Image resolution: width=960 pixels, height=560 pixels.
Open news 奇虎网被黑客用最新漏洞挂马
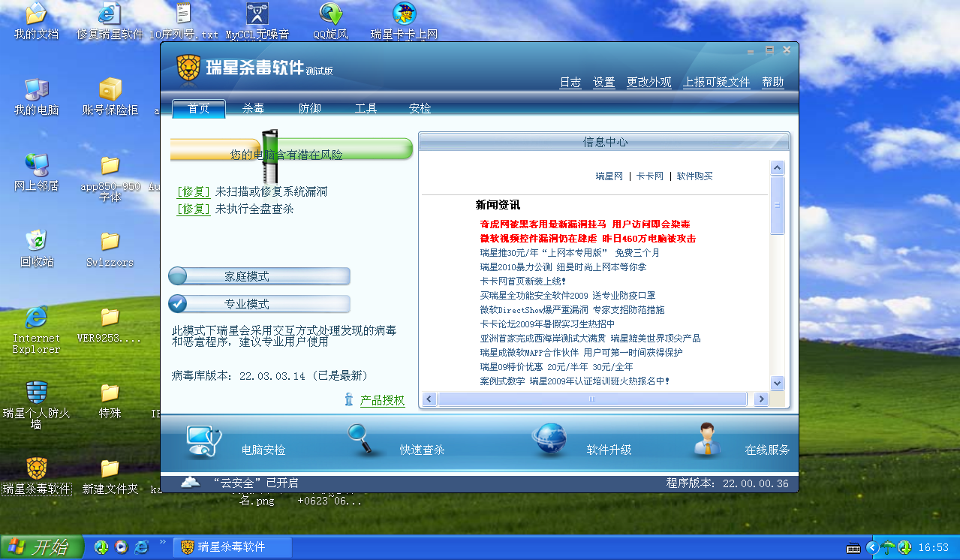tap(585, 224)
